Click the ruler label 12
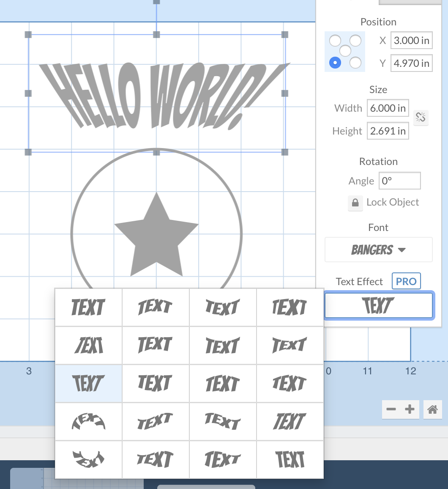Screen dimensions: 448x489 click(411, 371)
